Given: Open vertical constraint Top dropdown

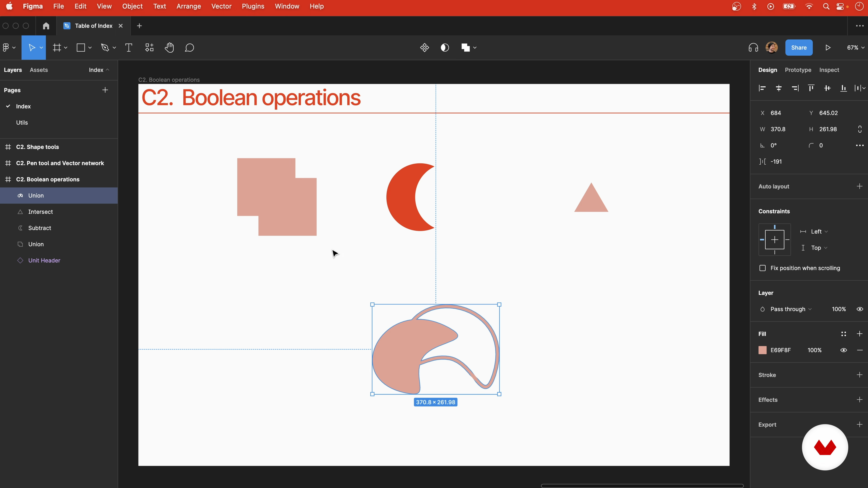Looking at the screenshot, I should coord(819,248).
